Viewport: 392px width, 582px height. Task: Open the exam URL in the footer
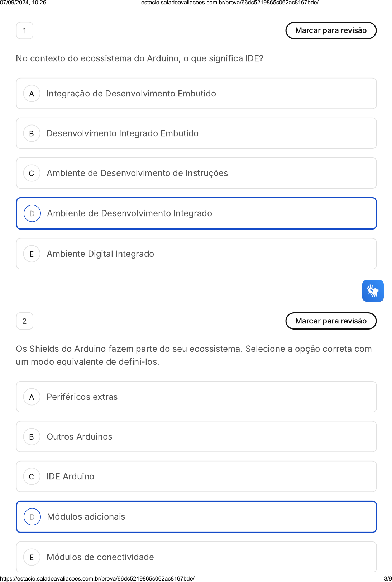pyautogui.click(x=97, y=578)
